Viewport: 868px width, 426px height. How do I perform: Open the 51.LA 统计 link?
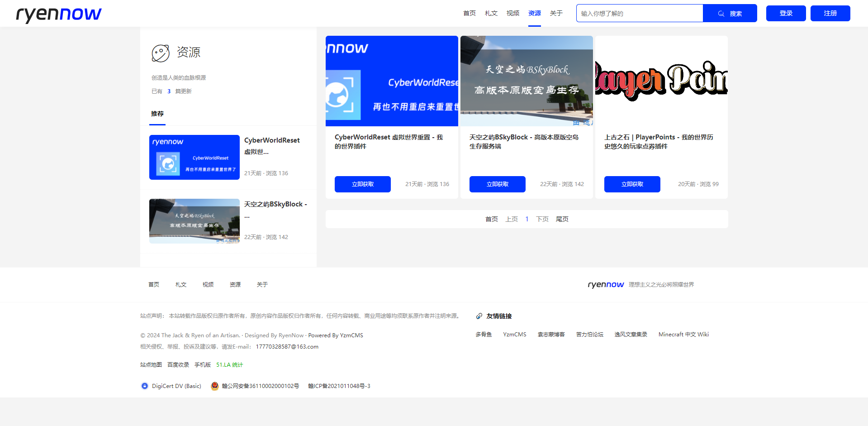[x=230, y=365]
